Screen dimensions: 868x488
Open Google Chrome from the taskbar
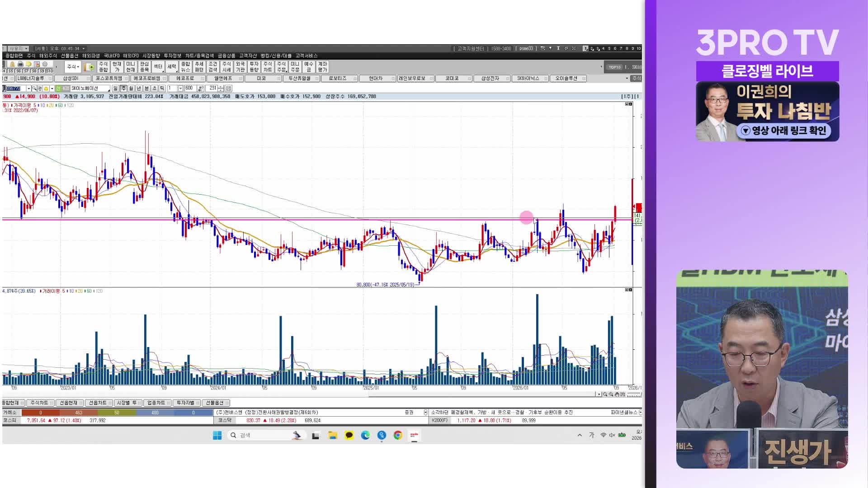(398, 435)
